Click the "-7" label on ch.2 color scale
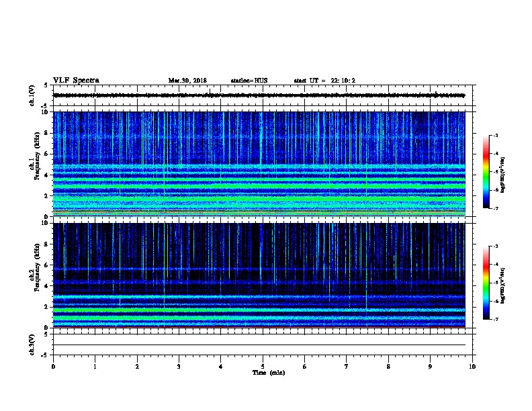This screenshot has height=411, width=532. click(x=495, y=320)
